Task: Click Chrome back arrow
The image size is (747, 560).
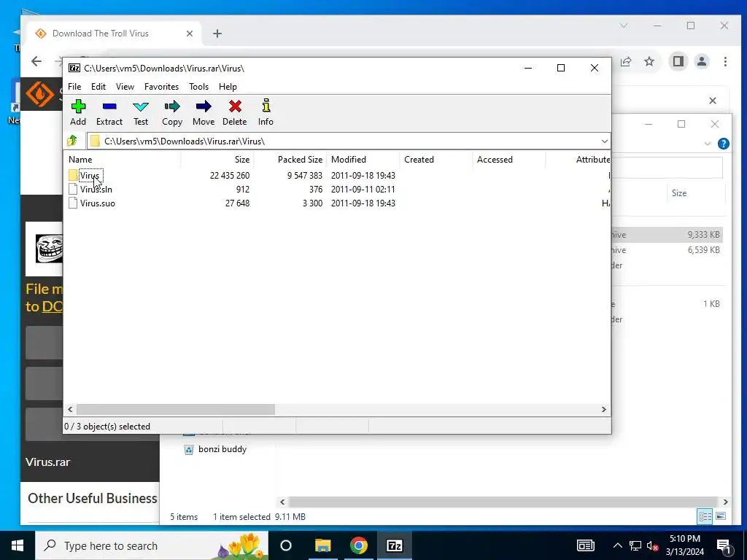Action: tap(36, 61)
